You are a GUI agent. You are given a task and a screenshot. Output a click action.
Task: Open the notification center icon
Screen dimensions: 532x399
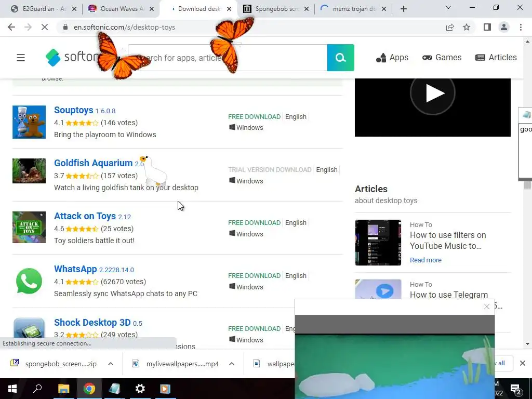tap(516, 390)
